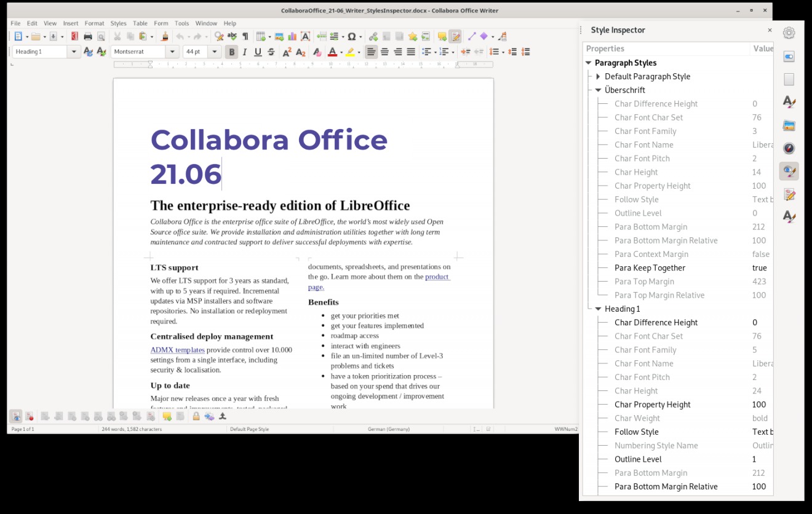This screenshot has height=514, width=812.
Task: Click Page 1 of 1 in status bar
Action: pyautogui.click(x=23, y=429)
